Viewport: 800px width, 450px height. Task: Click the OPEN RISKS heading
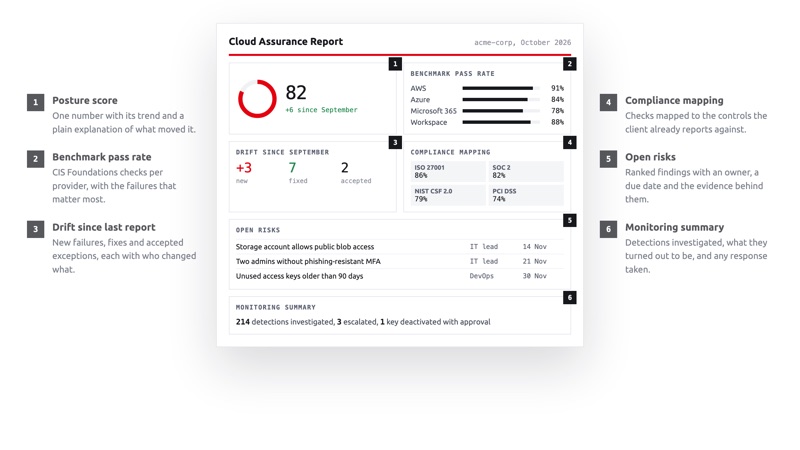point(258,230)
